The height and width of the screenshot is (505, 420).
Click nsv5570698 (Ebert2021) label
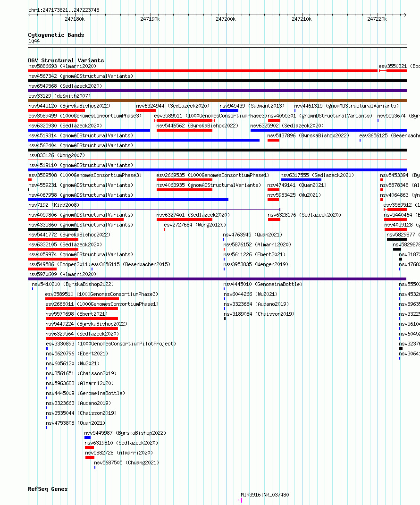tap(76, 314)
